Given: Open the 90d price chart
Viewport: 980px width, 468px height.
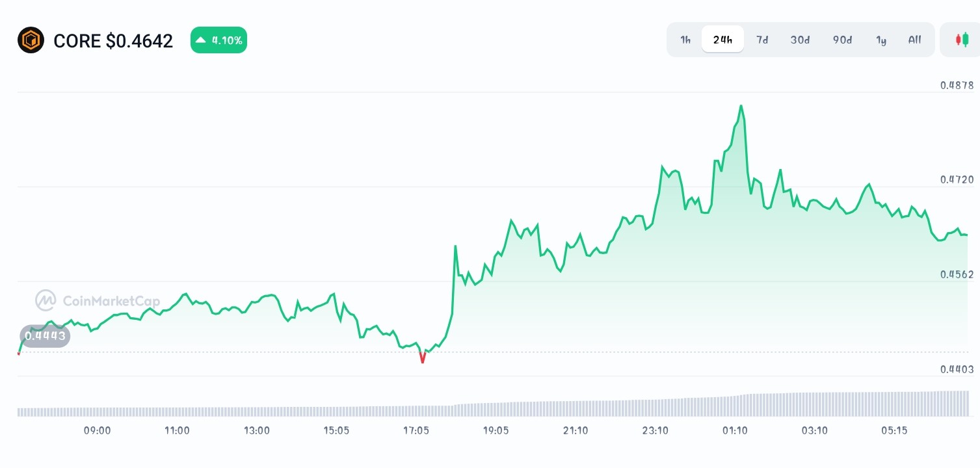Looking at the screenshot, I should tap(841, 40).
